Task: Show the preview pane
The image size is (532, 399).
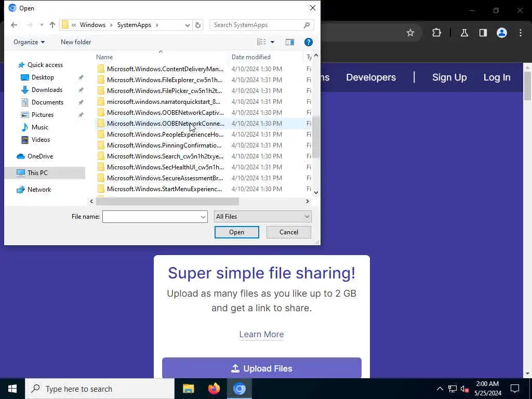Action: 290,42
